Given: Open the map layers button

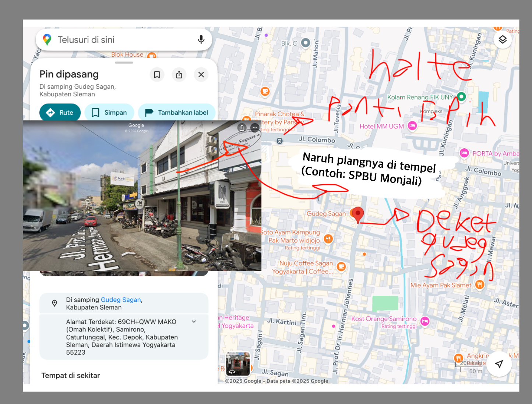Looking at the screenshot, I should [503, 39].
